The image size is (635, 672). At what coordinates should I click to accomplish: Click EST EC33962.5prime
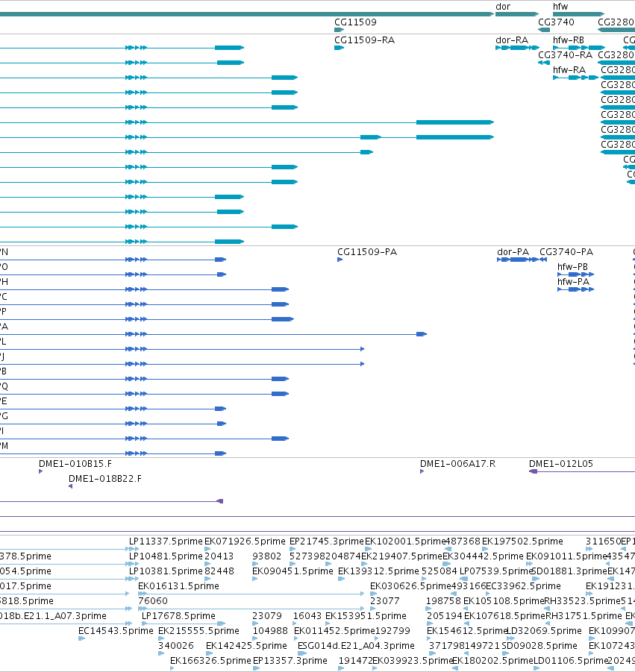click(x=524, y=586)
